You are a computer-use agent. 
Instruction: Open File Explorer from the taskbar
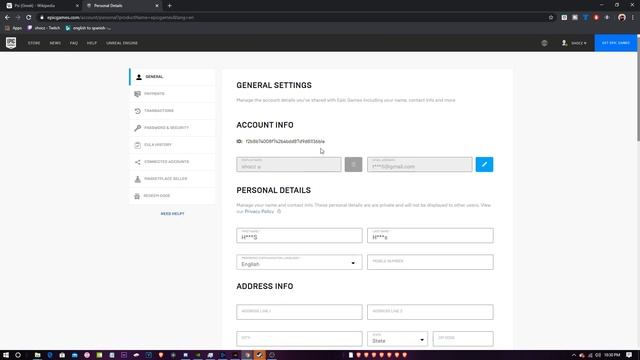37,355
